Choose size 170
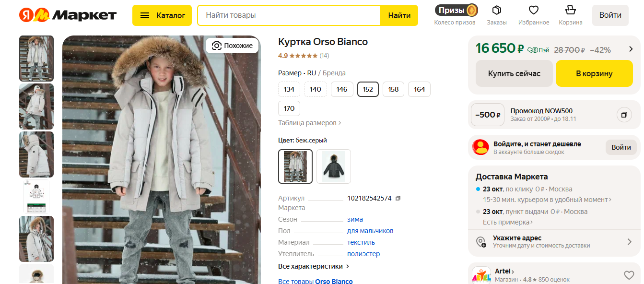 289,108
